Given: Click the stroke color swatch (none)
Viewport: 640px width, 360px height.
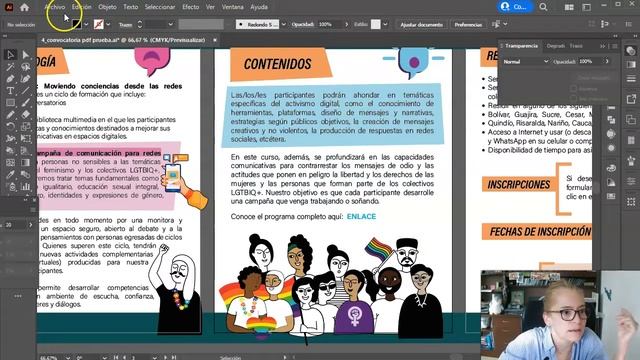Looking at the screenshot, I should click(98, 24).
